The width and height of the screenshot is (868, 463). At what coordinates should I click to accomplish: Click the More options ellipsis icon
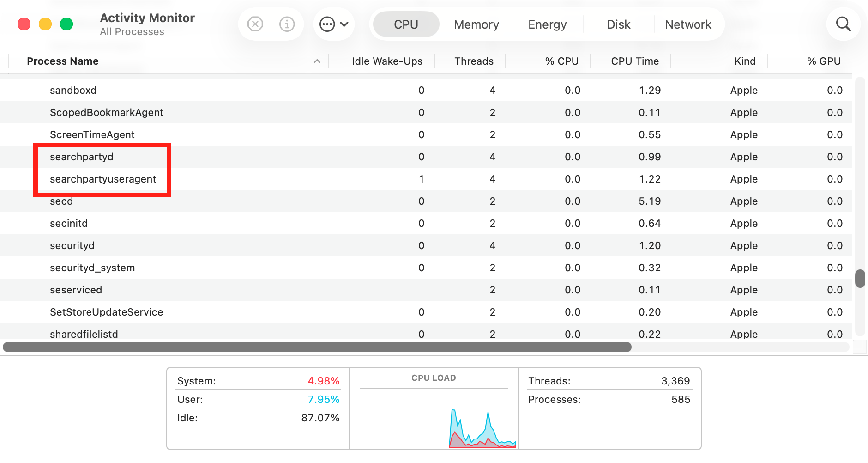(328, 24)
